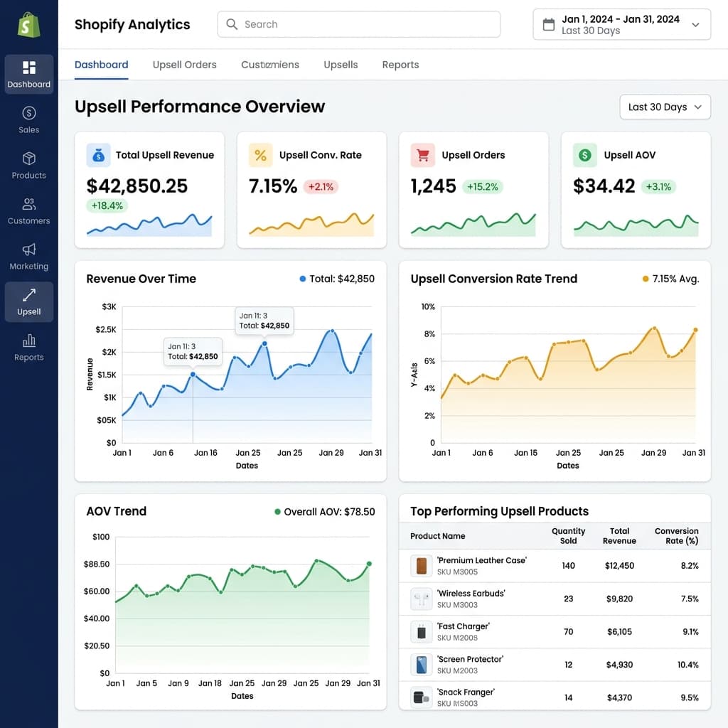The image size is (728, 728).
Task: Click the $9,820 revenue cell
Action: click(x=619, y=599)
